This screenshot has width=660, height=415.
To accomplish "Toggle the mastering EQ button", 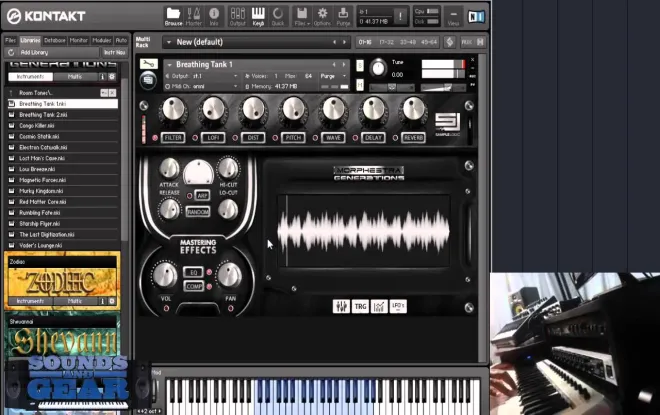I will [x=194, y=272].
